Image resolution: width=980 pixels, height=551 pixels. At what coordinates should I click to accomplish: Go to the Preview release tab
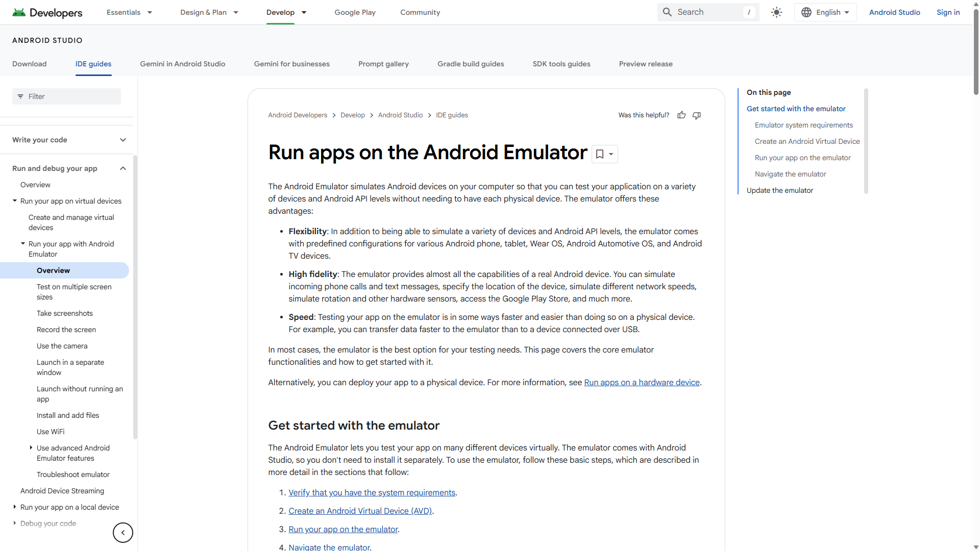646,64
